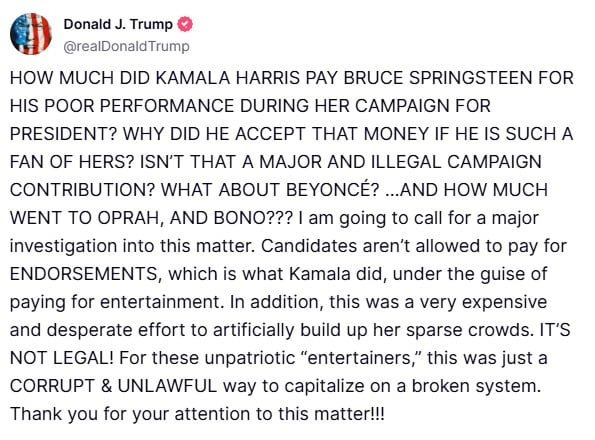Image resolution: width=595 pixels, height=440 pixels.
Task: Click the pink verified badge icon
Action: click(x=185, y=24)
